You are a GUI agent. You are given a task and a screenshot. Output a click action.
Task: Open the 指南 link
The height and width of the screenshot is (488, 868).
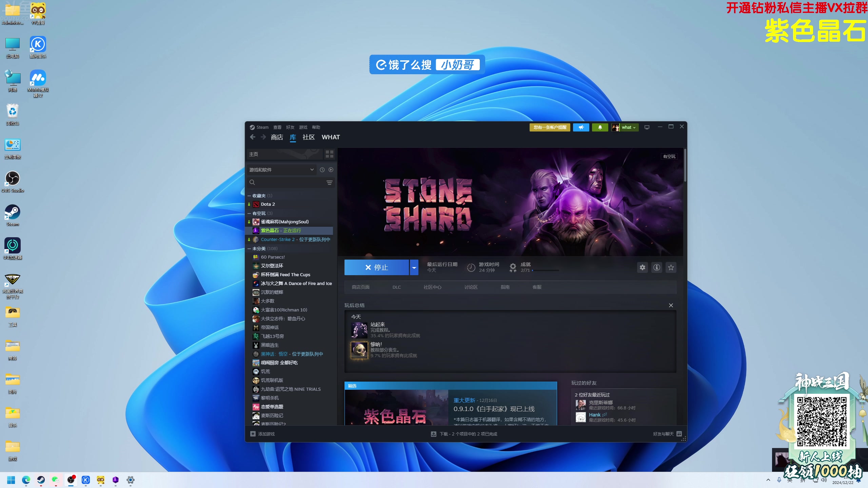coord(505,287)
